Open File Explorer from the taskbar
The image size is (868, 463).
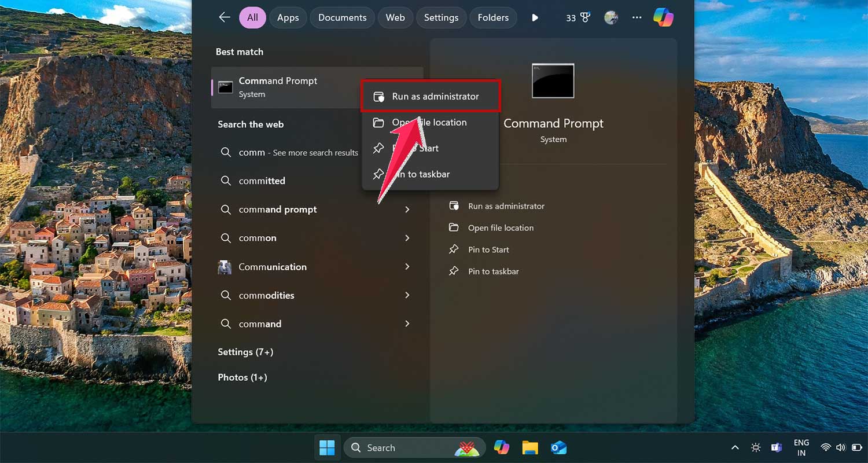(x=530, y=447)
